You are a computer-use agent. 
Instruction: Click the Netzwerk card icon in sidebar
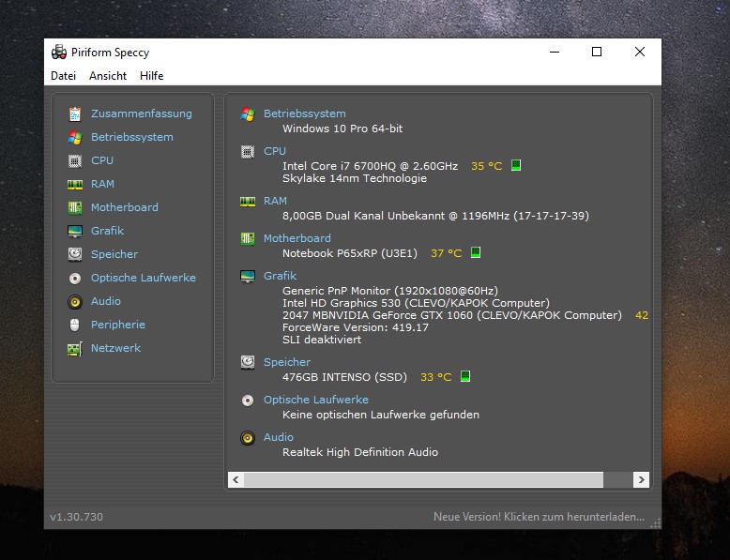point(74,349)
